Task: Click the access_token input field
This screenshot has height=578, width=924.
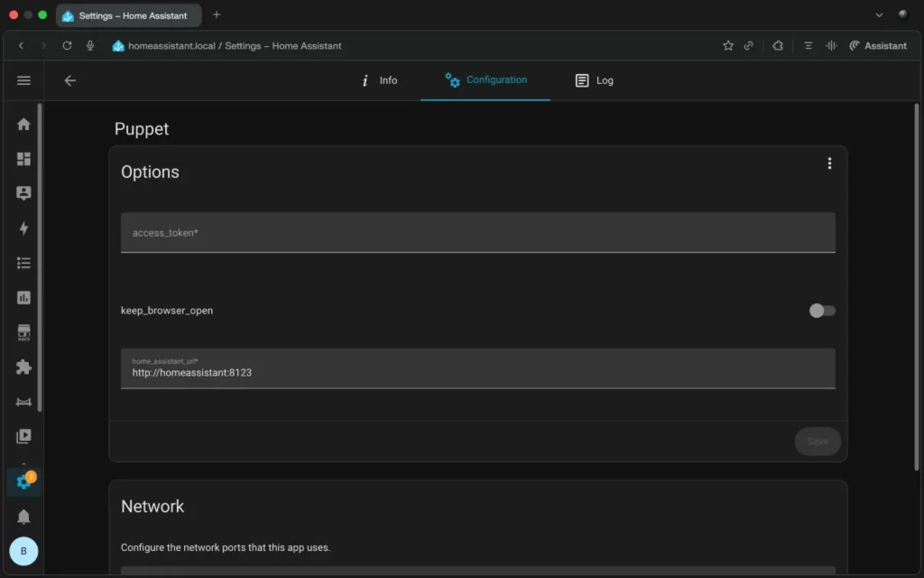Action: click(x=478, y=232)
